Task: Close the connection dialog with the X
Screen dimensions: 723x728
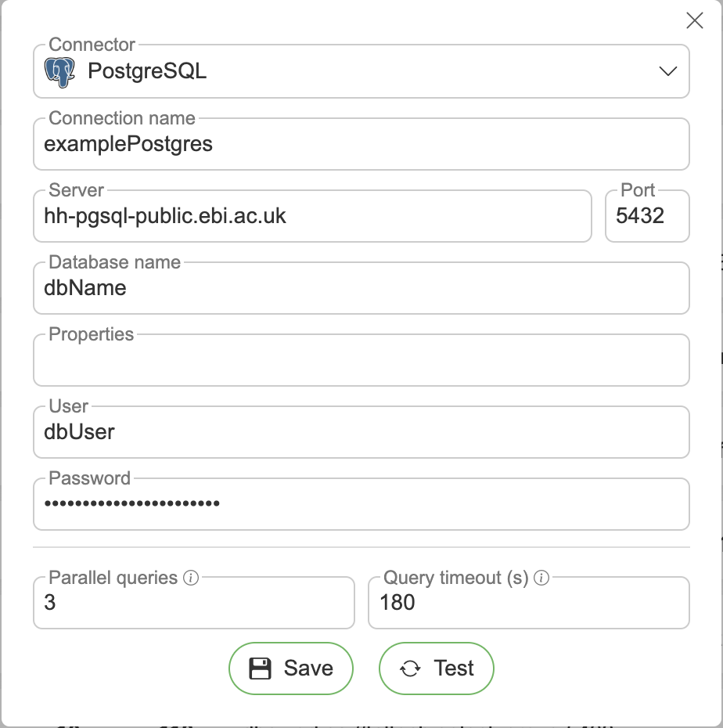Action: tap(694, 21)
